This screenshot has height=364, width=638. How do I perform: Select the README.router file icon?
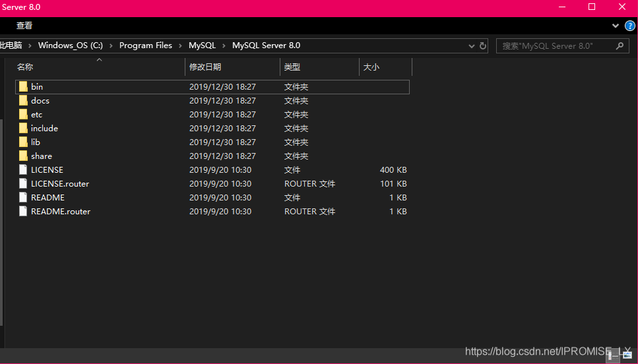[x=23, y=211]
